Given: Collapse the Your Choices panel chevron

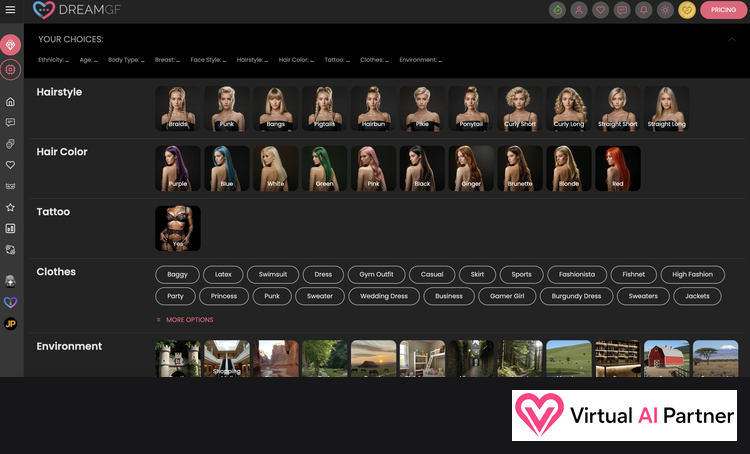Looking at the screenshot, I should (731, 40).
